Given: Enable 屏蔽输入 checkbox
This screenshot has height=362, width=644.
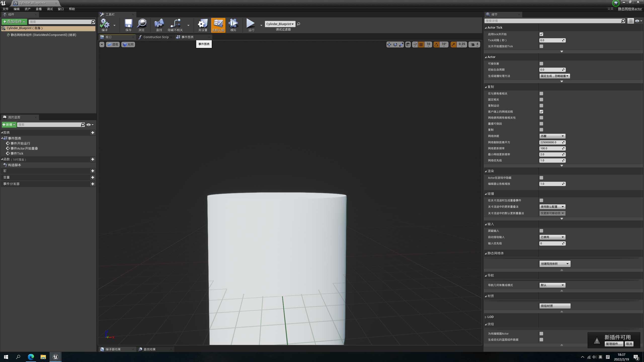Looking at the screenshot, I should tap(541, 231).
